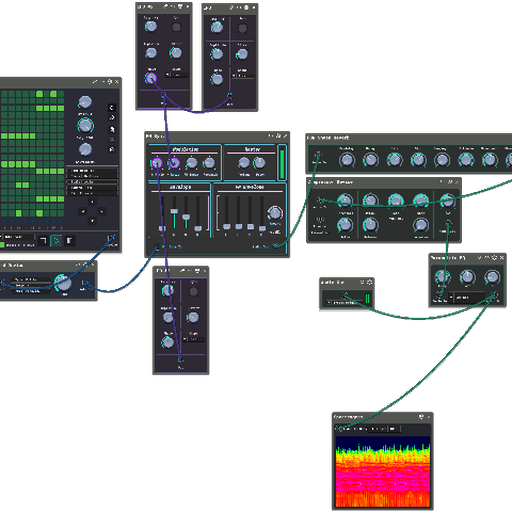Select the highlighted middle mode button in the sequencer's bottom bar
This screenshot has height=512, width=512.
[56, 240]
